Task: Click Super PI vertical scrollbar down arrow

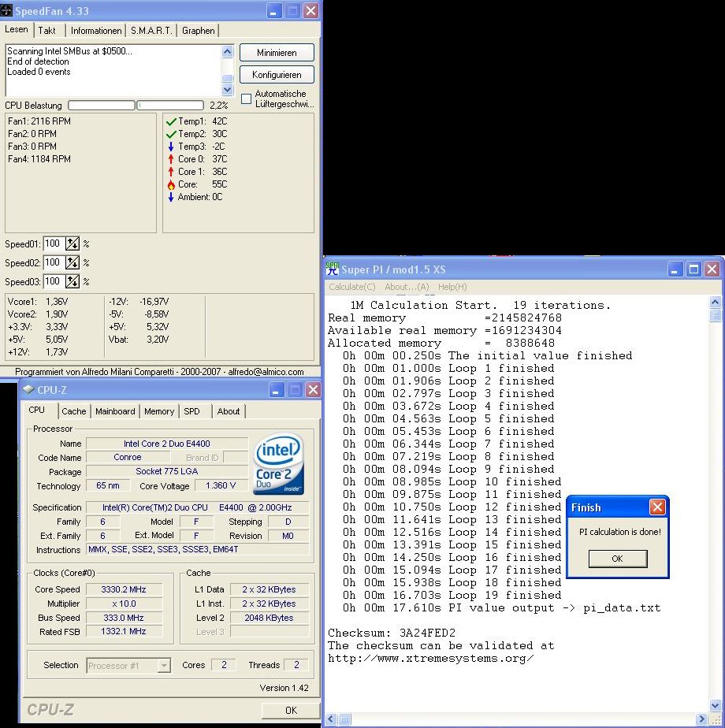Action: [716, 705]
